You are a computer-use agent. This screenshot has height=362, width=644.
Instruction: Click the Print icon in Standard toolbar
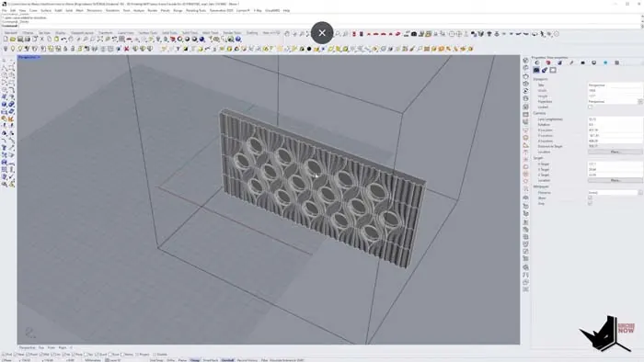[x=27, y=39]
